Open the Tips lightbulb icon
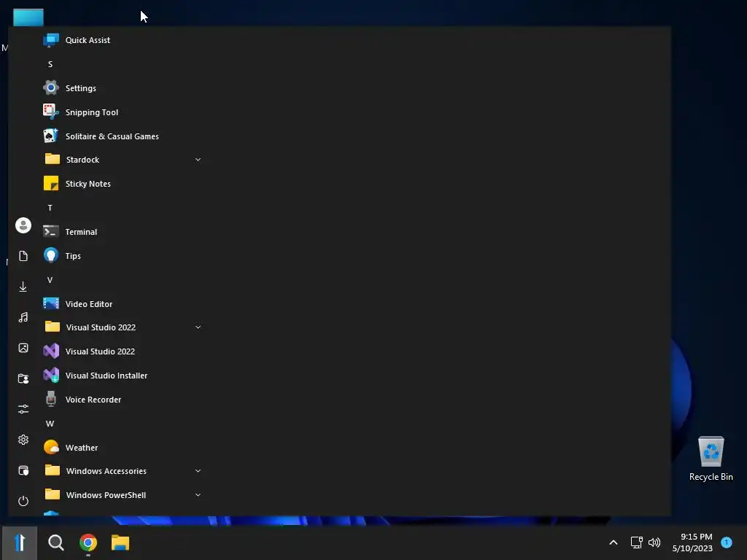This screenshot has width=747, height=560. point(51,255)
